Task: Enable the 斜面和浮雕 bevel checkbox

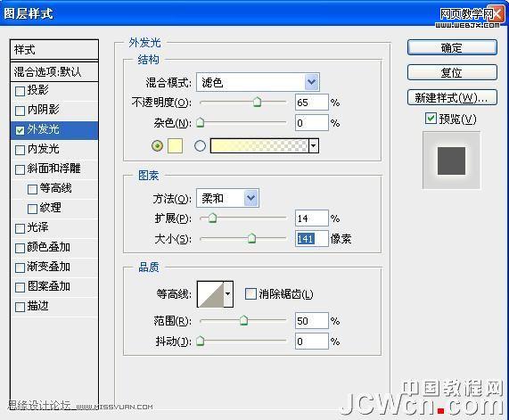Action: [x=20, y=169]
